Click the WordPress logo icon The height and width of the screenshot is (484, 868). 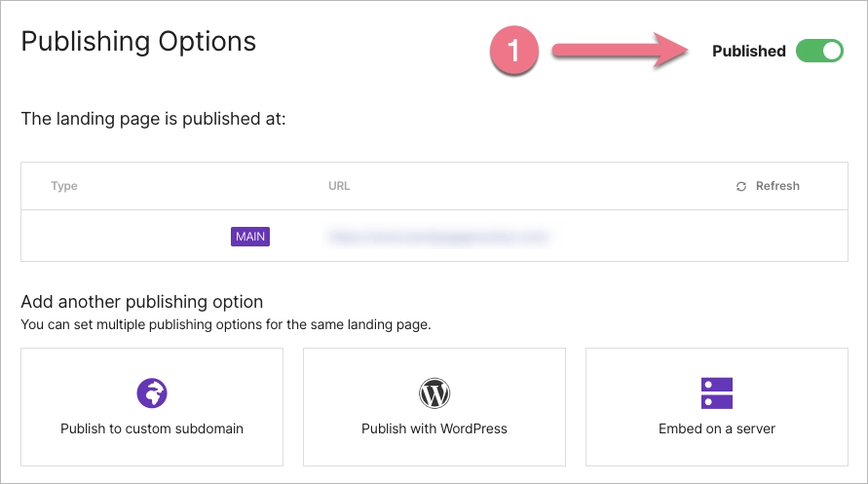click(x=434, y=393)
